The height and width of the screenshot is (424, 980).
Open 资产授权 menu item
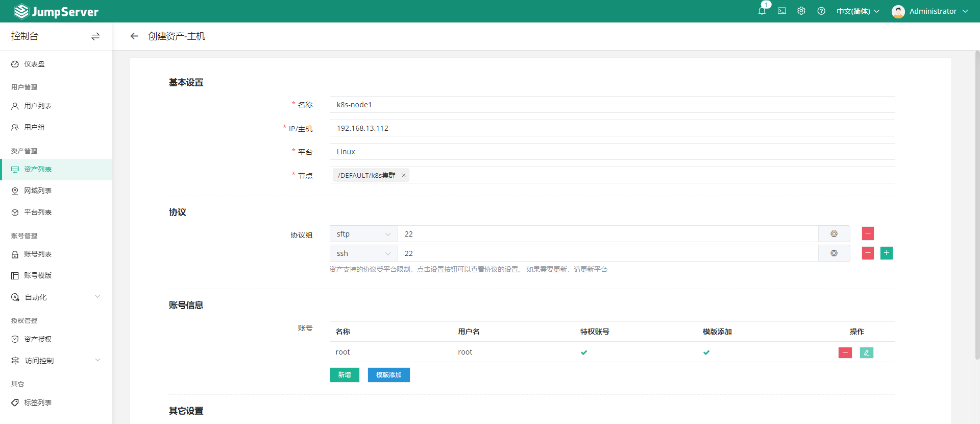[56, 339]
